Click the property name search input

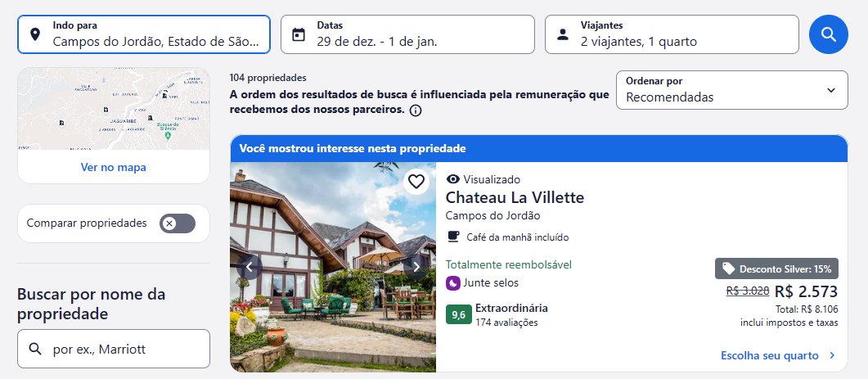pos(114,349)
